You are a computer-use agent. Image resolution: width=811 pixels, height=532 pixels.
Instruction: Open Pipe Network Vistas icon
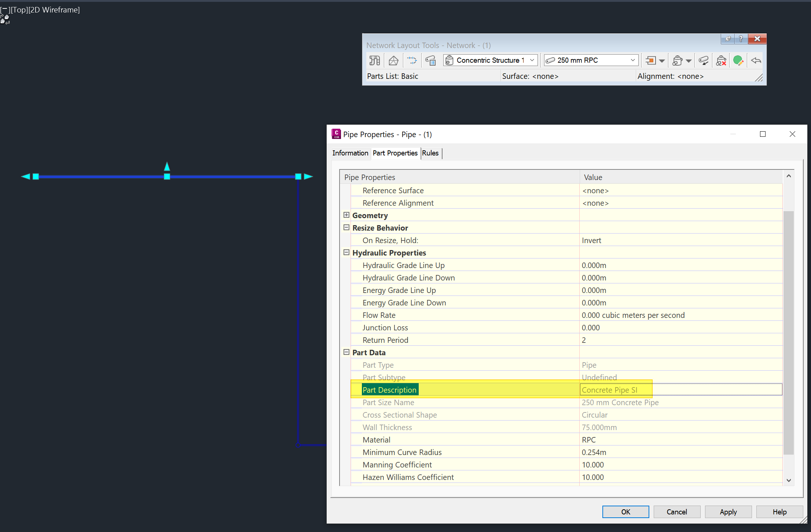pos(738,60)
